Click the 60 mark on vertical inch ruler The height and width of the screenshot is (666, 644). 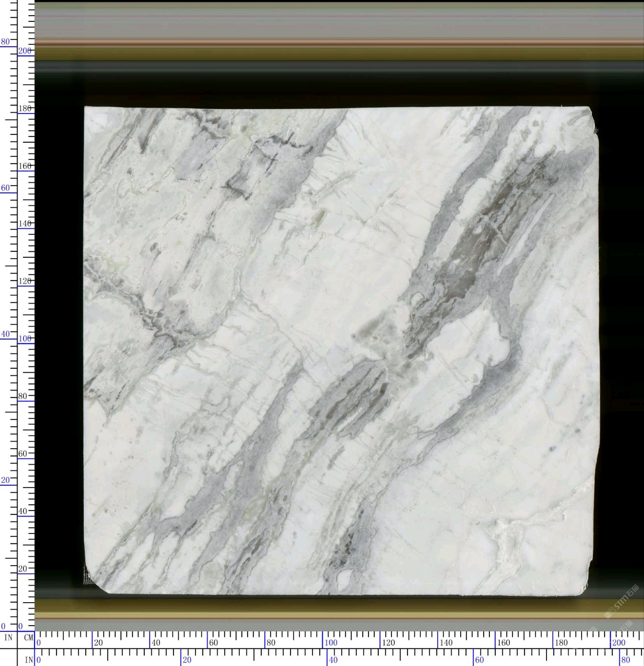coord(5,188)
